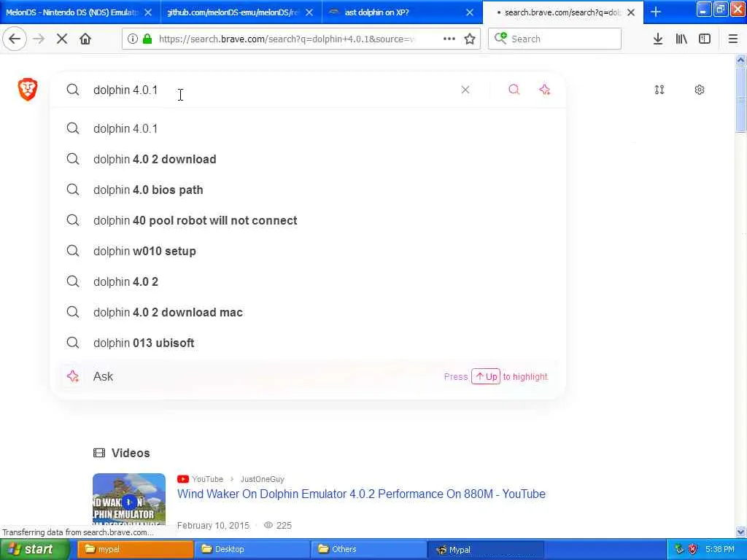Go back to the previous page
Image resolution: width=747 pixels, height=560 pixels.
15,39
